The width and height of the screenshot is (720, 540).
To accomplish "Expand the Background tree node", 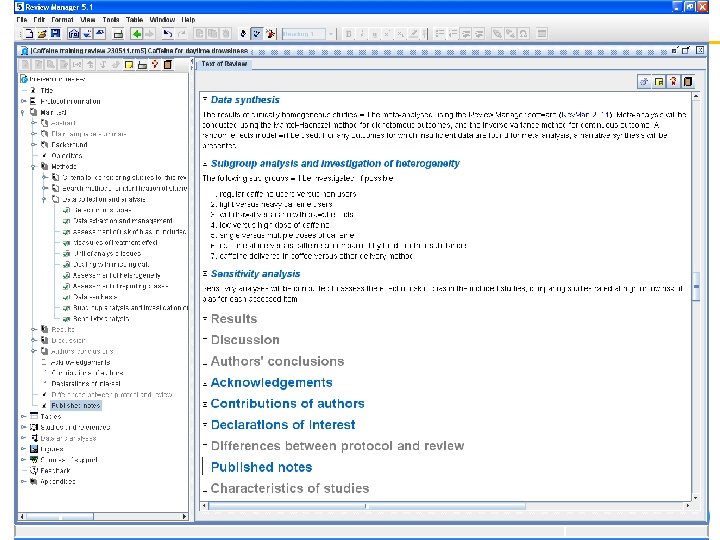I will 34,145.
